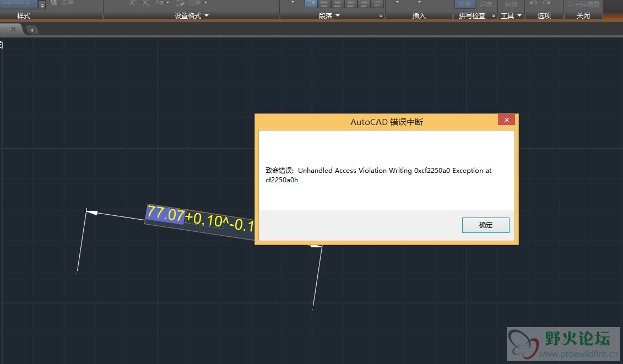Select the right-most paragraph alignment icon
Viewport: 623px width, 364px height.
click(x=377, y=3)
